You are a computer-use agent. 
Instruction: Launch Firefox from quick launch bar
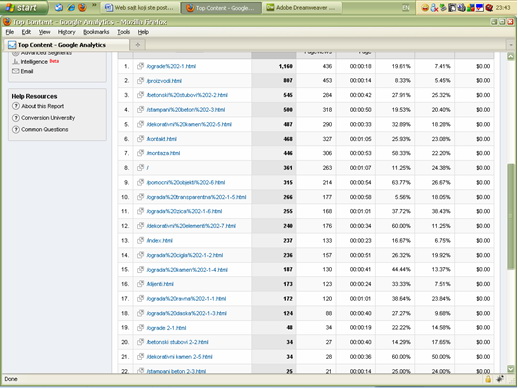[x=82, y=8]
